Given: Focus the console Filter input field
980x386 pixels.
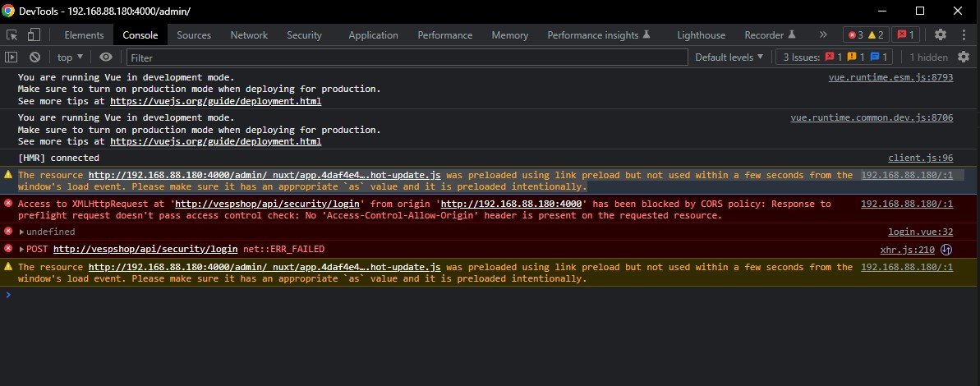Looking at the screenshot, I should click(x=407, y=57).
